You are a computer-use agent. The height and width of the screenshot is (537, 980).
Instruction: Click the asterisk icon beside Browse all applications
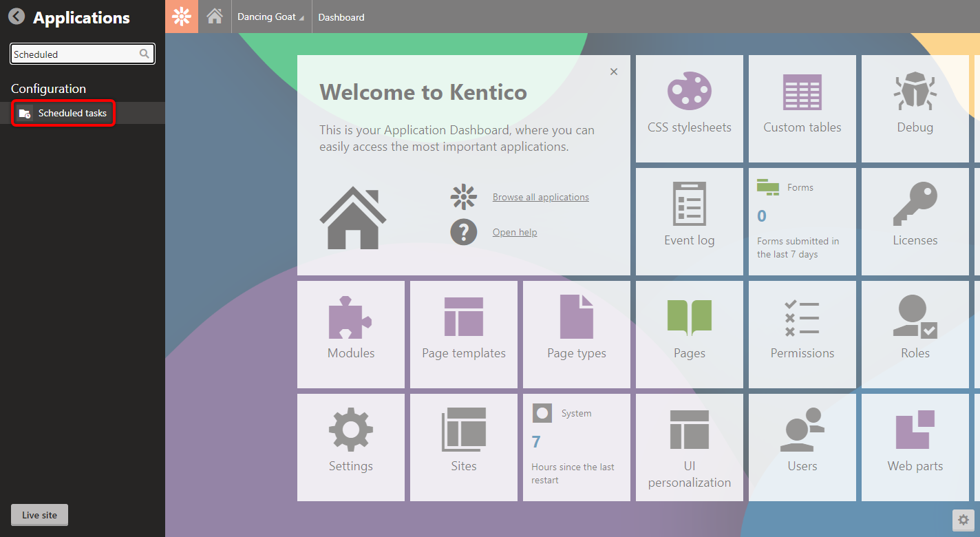(464, 196)
